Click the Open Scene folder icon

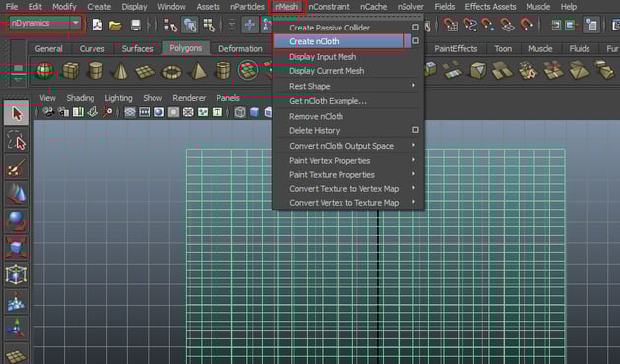[115, 26]
